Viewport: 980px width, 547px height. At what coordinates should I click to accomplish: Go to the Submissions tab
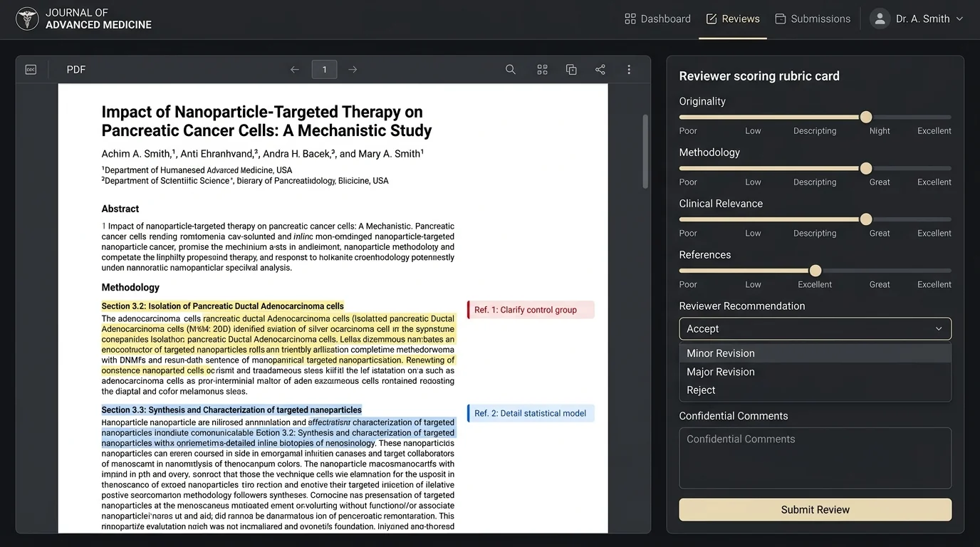coord(813,19)
